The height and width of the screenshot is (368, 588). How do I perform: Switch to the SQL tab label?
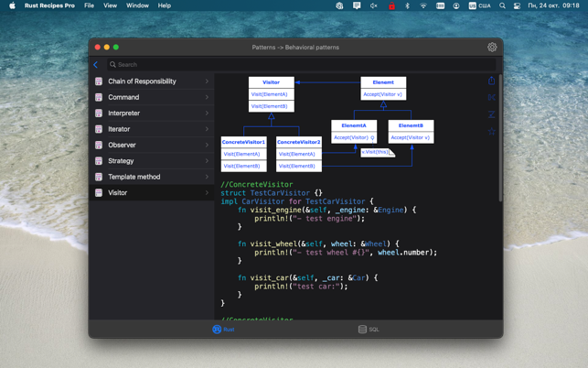pyautogui.click(x=374, y=330)
